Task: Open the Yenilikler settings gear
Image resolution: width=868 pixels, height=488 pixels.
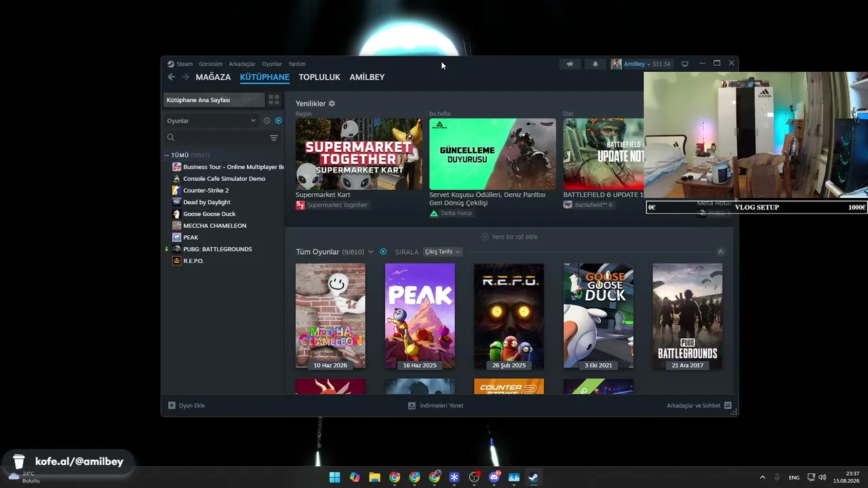Action: [x=332, y=104]
